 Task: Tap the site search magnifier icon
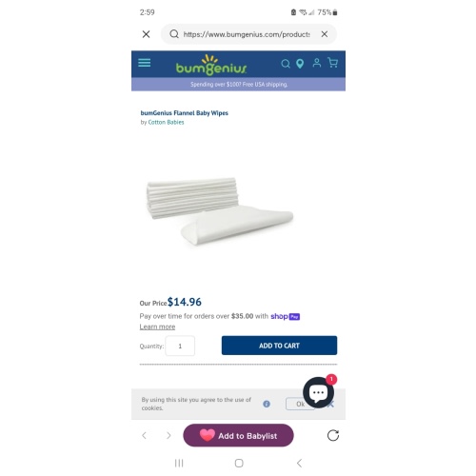pyautogui.click(x=286, y=64)
